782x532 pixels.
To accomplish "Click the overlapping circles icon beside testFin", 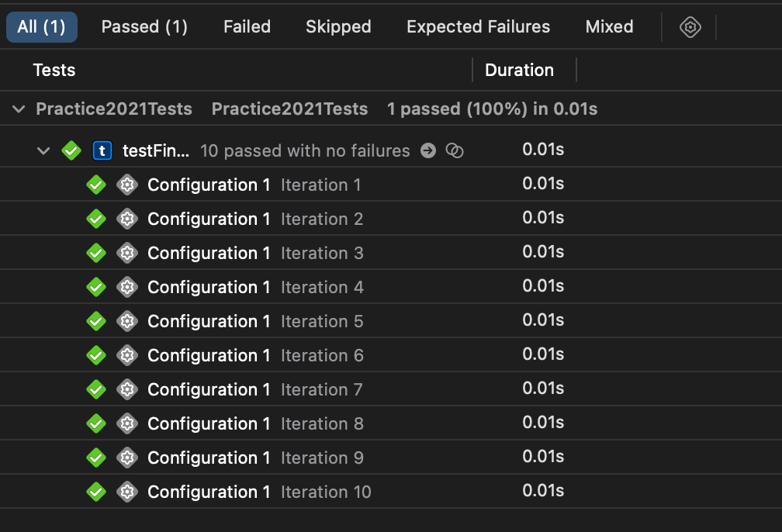I will click(x=455, y=150).
